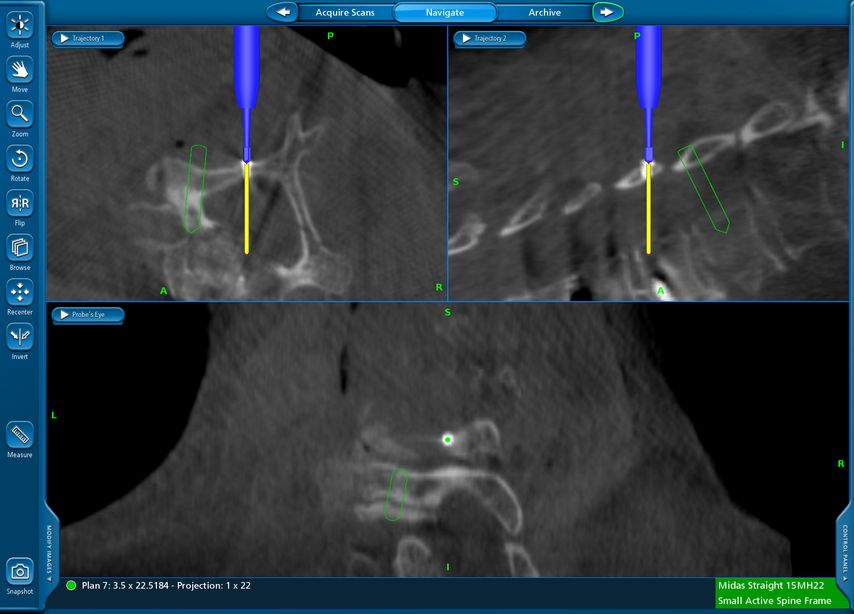Select the Measure ruler tool
The height and width of the screenshot is (614, 854).
20,435
